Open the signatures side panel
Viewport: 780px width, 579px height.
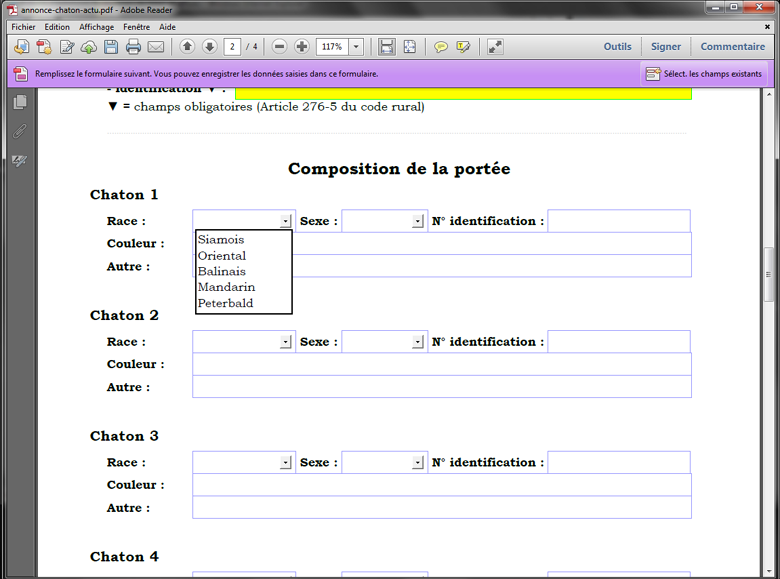click(20, 161)
